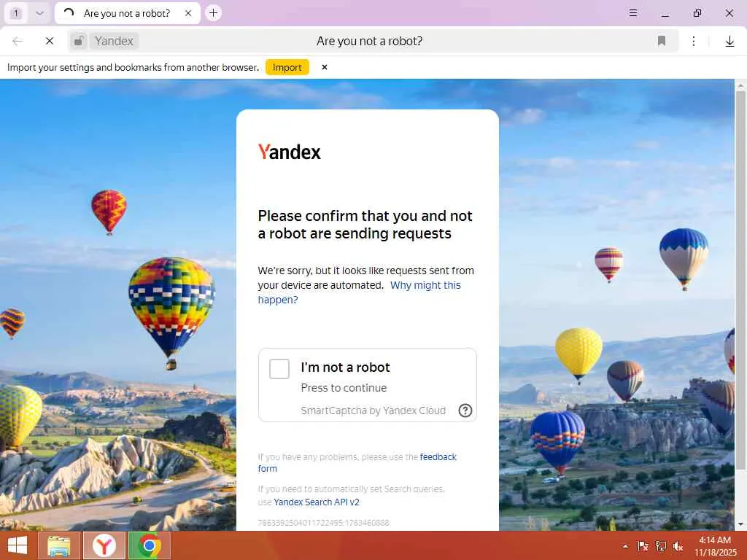Expand the tab list dropdown chevron

[x=39, y=13]
